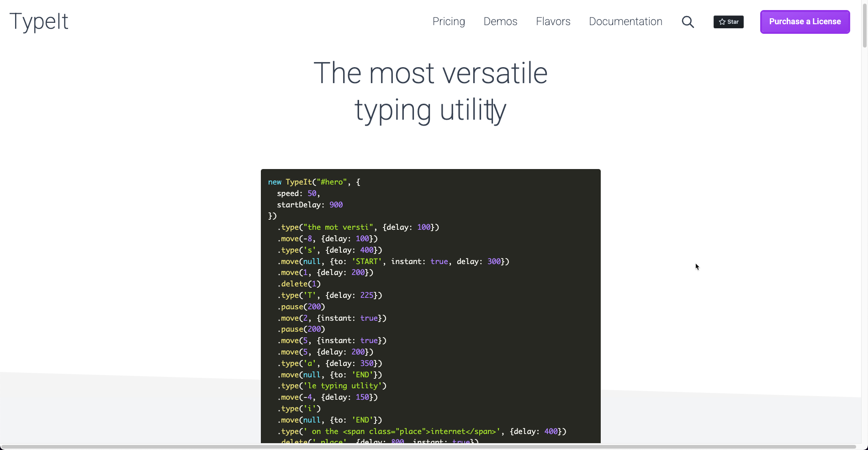Click the GitHub Star button
Image resolution: width=868 pixels, height=450 pixels.
(x=729, y=22)
